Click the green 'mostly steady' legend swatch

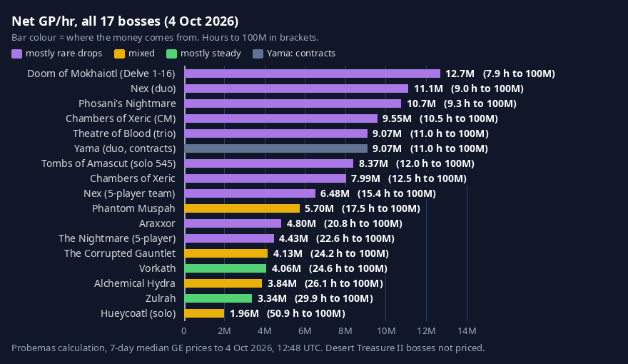click(x=171, y=54)
